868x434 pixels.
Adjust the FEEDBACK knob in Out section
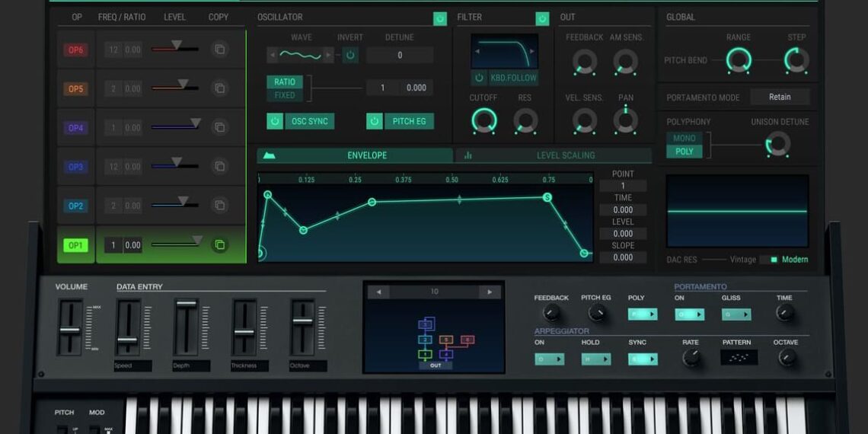pos(585,61)
